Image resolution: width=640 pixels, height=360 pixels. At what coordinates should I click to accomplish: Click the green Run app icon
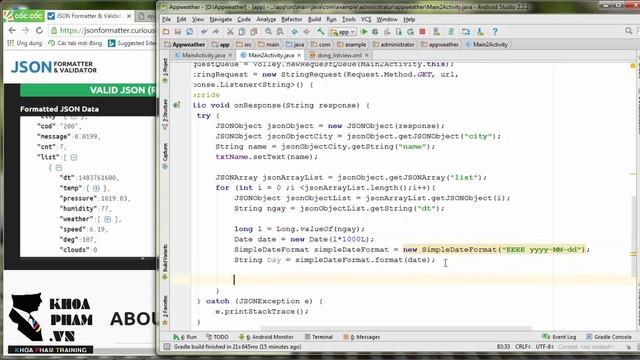(364, 31)
